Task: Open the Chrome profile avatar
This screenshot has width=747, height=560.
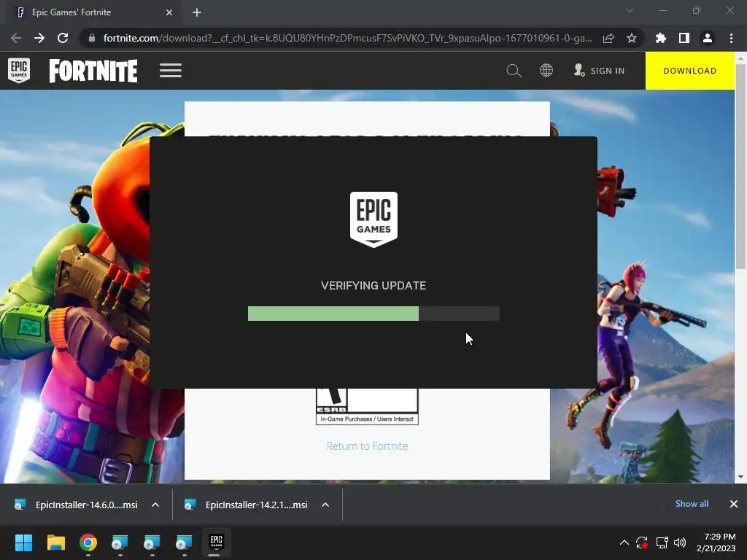Action: [x=708, y=38]
